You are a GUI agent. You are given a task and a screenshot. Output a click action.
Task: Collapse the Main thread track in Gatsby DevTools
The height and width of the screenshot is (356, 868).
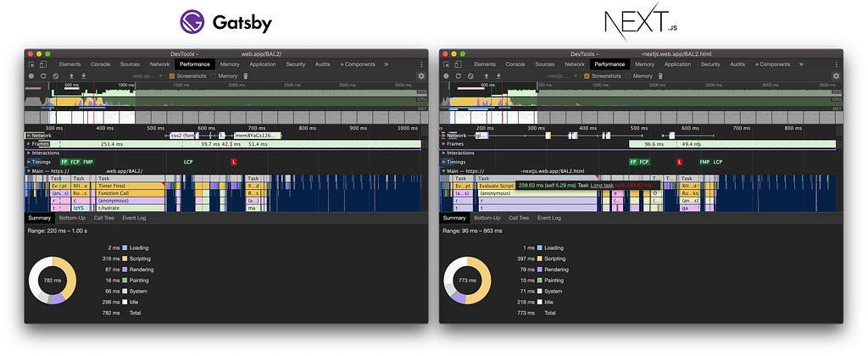coord(28,171)
